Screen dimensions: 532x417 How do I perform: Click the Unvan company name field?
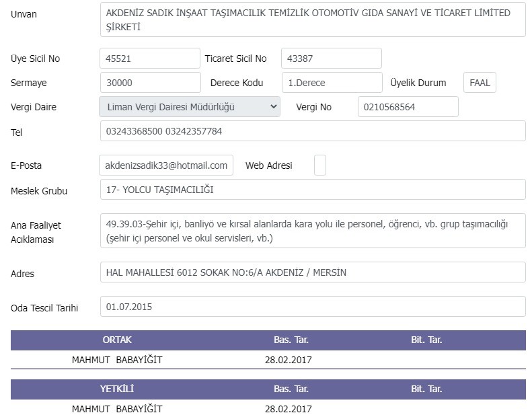point(312,21)
